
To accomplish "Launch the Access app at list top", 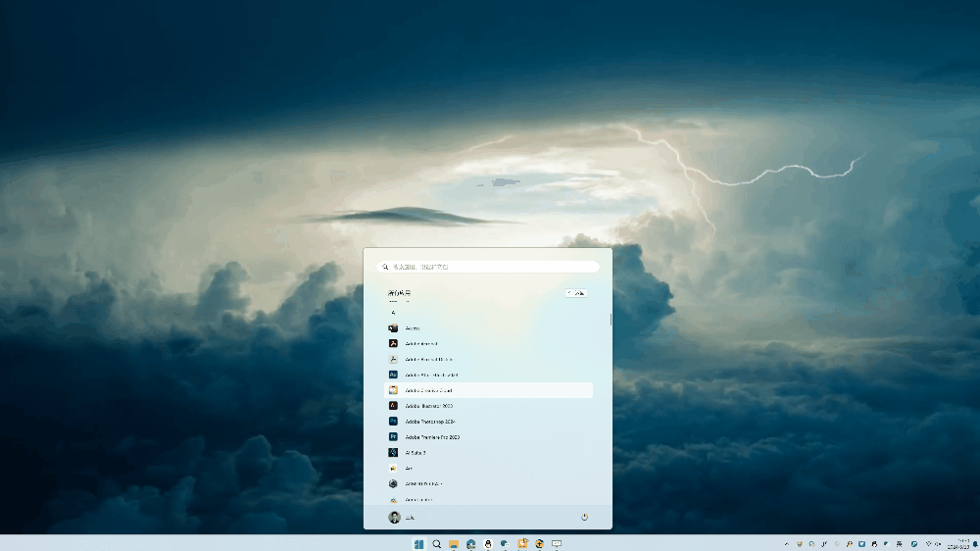I will point(412,327).
